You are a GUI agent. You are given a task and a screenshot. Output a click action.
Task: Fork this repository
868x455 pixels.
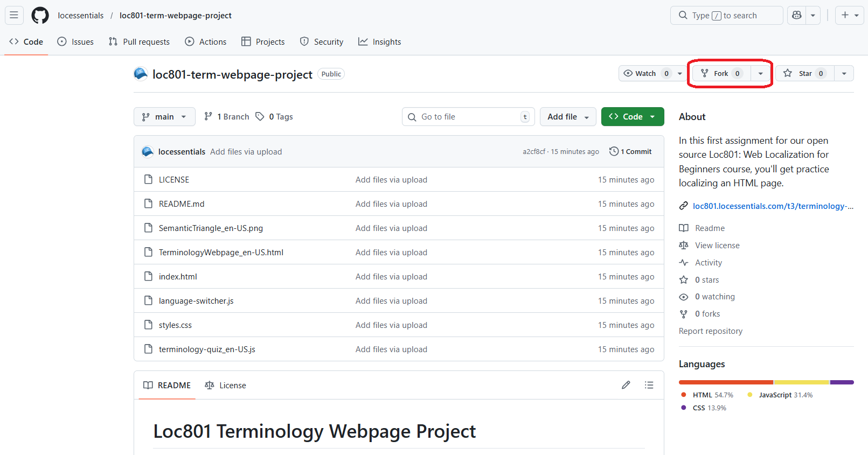(721, 73)
